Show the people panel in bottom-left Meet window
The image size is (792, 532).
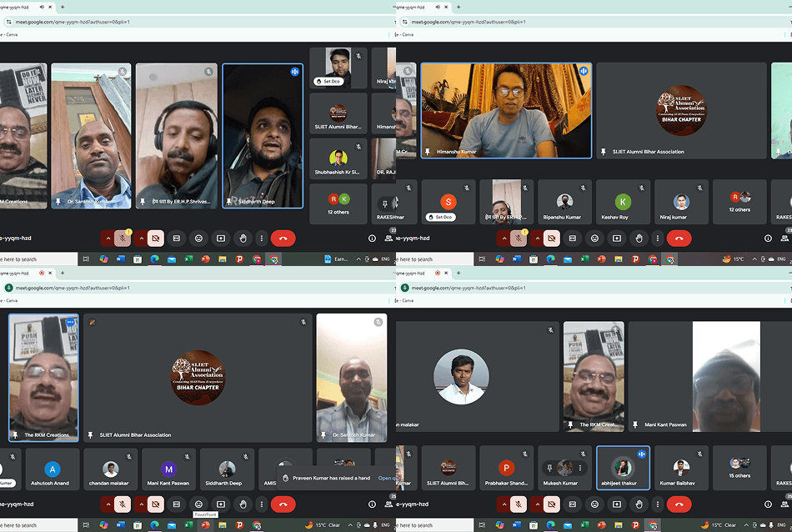(x=389, y=504)
